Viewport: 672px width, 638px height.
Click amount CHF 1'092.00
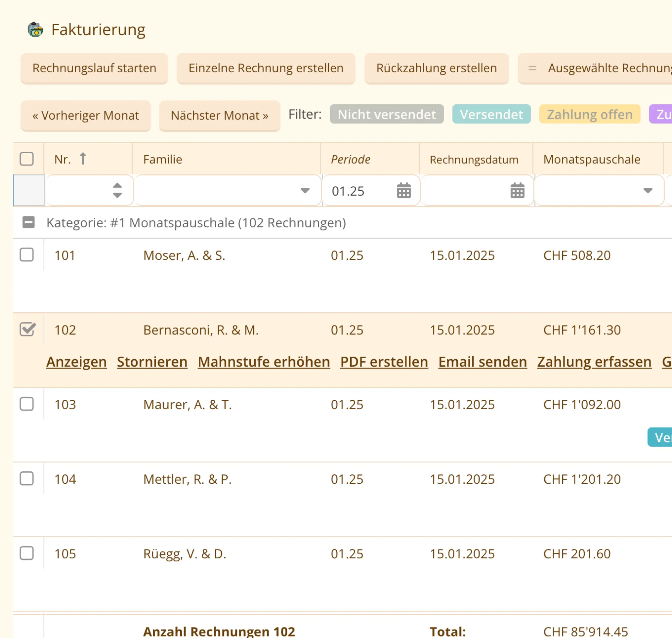tap(582, 404)
